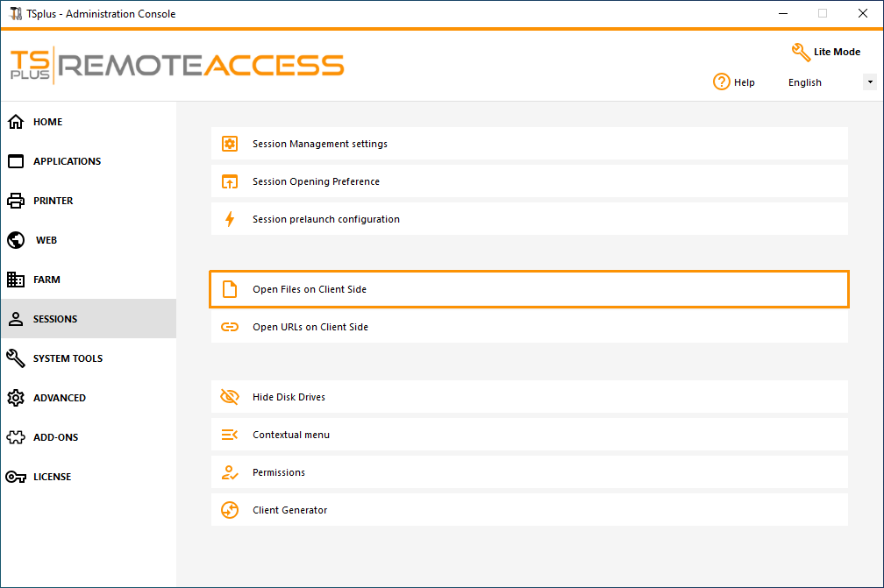Open Session prelaunch configuration
This screenshot has width=884, height=588.
coord(325,219)
